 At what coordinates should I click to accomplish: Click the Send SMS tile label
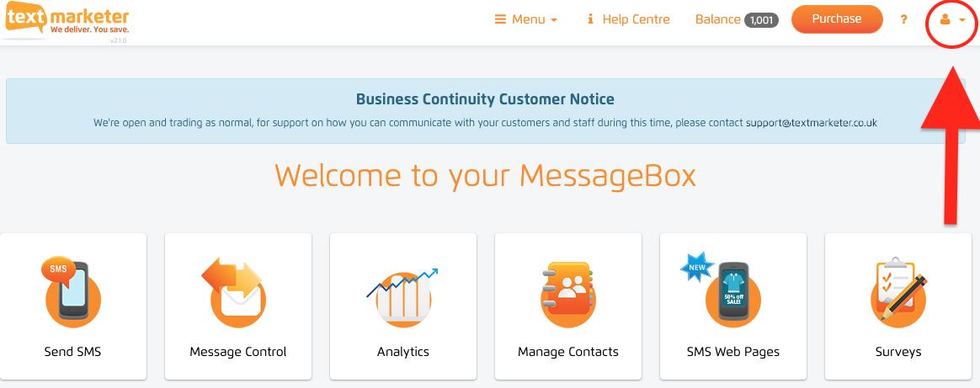coord(72,352)
